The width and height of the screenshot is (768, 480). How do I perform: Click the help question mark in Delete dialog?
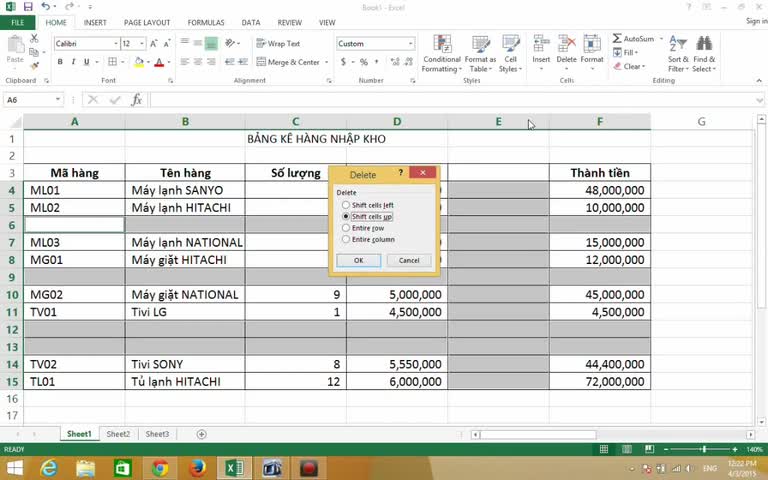click(x=401, y=172)
